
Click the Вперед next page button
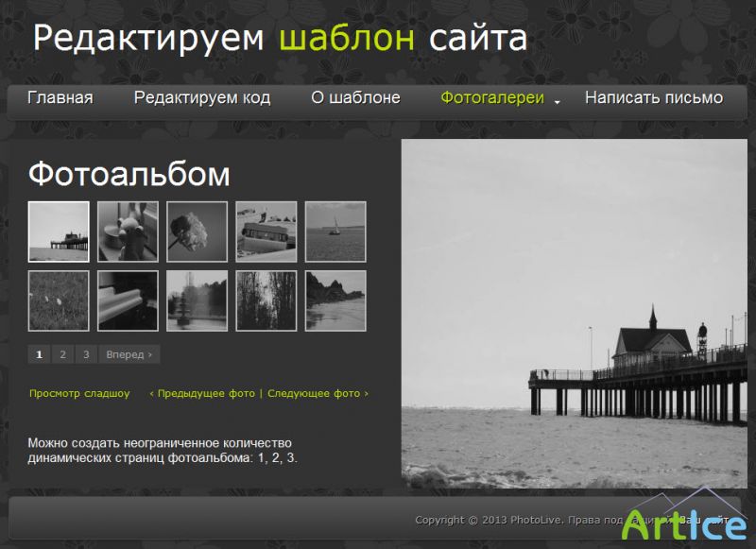129,354
